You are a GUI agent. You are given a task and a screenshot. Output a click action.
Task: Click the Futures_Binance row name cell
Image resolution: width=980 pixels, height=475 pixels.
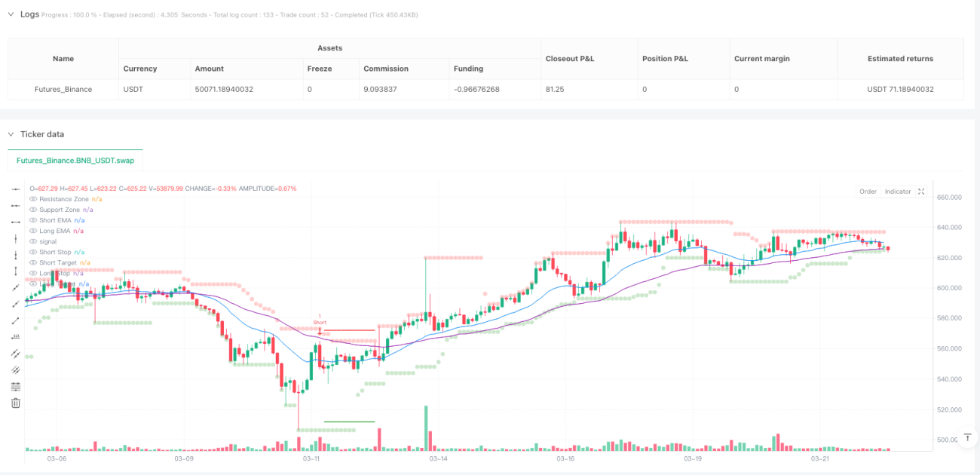[x=63, y=89]
